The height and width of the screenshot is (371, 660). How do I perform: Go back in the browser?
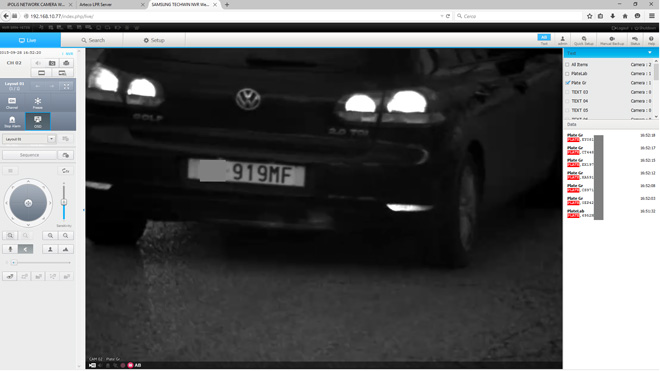[x=6, y=16]
